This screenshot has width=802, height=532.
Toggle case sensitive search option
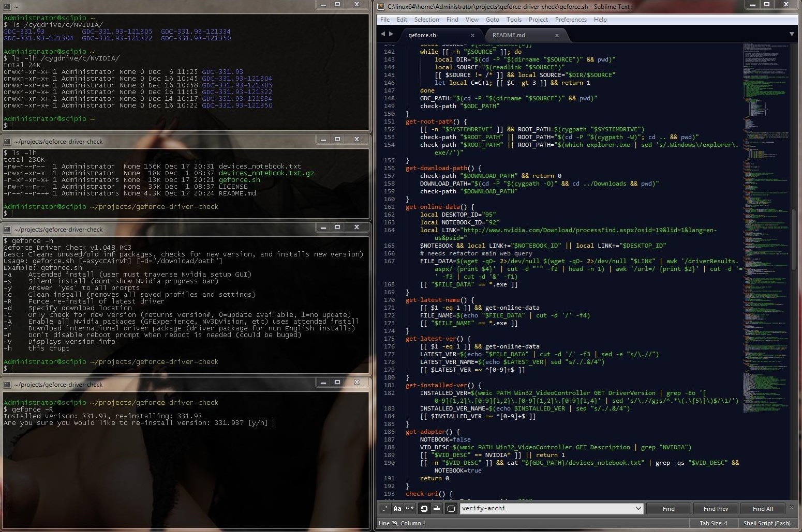tap(397, 509)
